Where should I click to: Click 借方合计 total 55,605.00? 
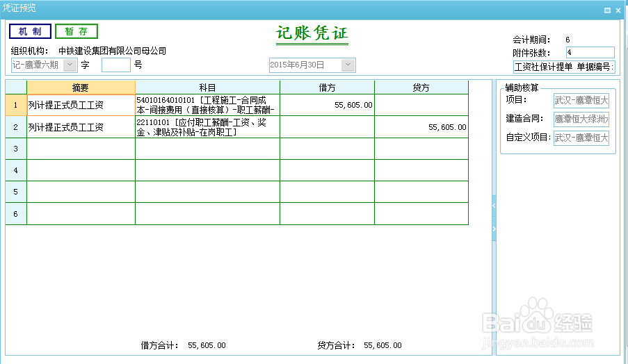207,345
